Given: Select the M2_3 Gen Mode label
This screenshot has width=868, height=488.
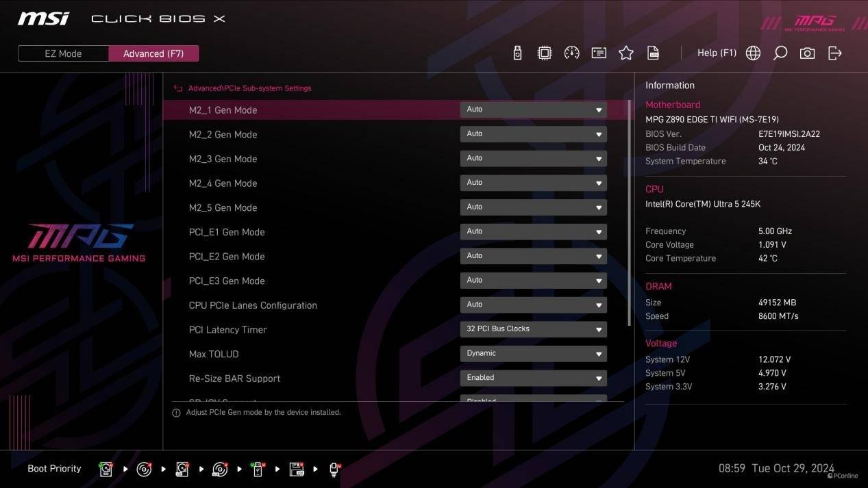Looking at the screenshot, I should [x=223, y=159].
